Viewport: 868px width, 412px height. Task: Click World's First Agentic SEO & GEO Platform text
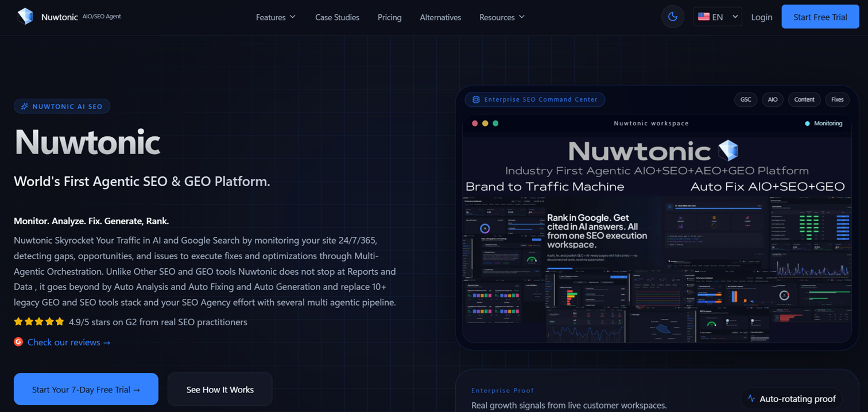point(142,182)
